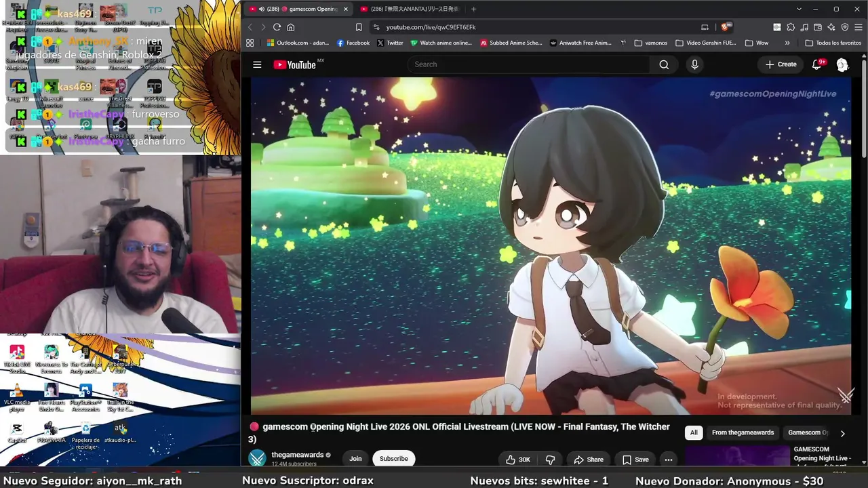Open thegameawards channel avatar
Screen dimensions: 868x488
click(257, 459)
